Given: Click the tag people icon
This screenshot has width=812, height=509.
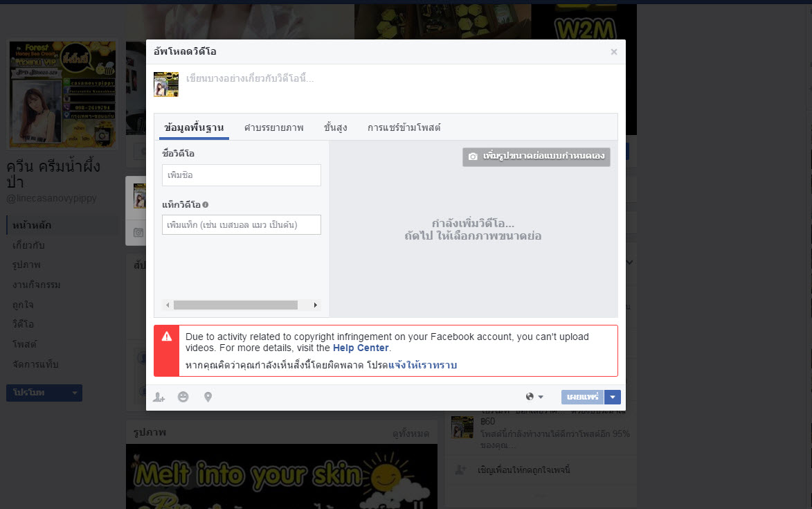Looking at the screenshot, I should pyautogui.click(x=159, y=397).
